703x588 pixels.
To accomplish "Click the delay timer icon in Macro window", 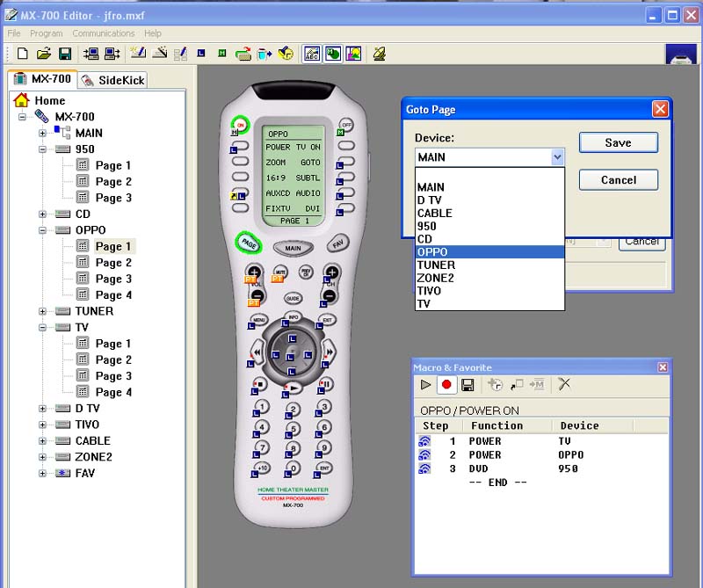I will click(495, 384).
